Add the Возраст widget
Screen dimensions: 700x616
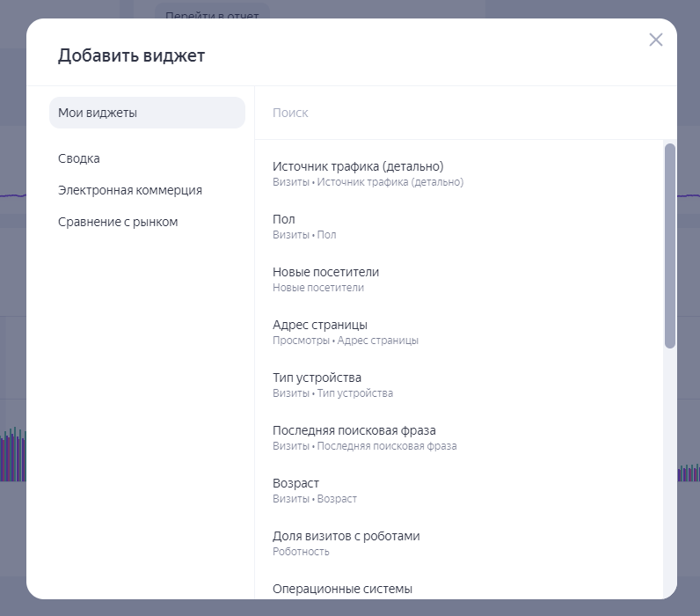pyautogui.click(x=295, y=483)
